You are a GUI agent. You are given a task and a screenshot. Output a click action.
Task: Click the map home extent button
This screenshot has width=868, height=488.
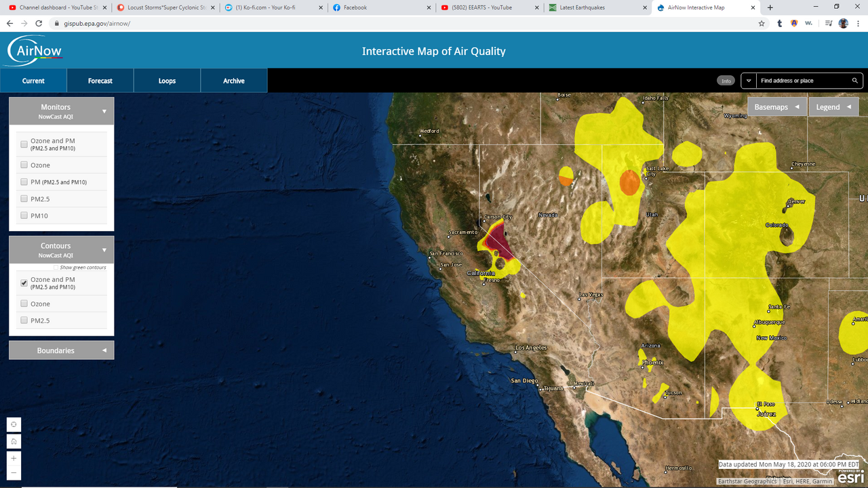(x=14, y=442)
